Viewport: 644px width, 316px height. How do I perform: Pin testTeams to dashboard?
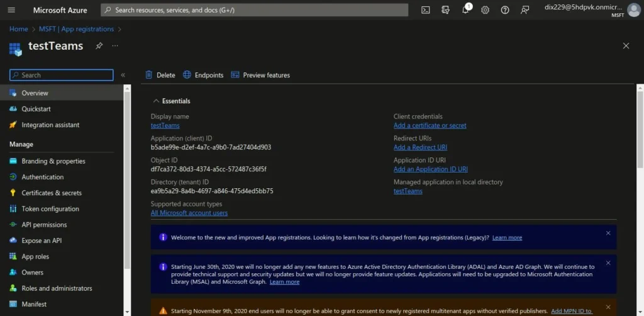[99, 45]
